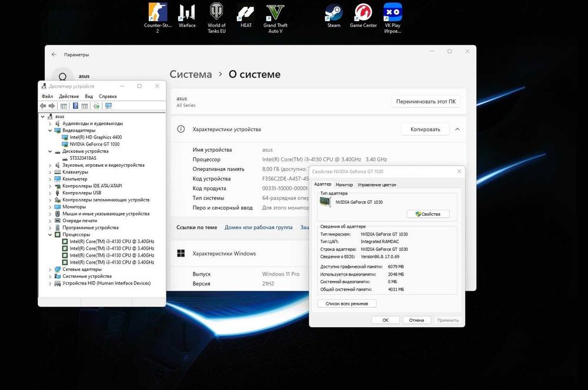Expand the Клавиатуры node
The width and height of the screenshot is (588, 390).
(50, 172)
